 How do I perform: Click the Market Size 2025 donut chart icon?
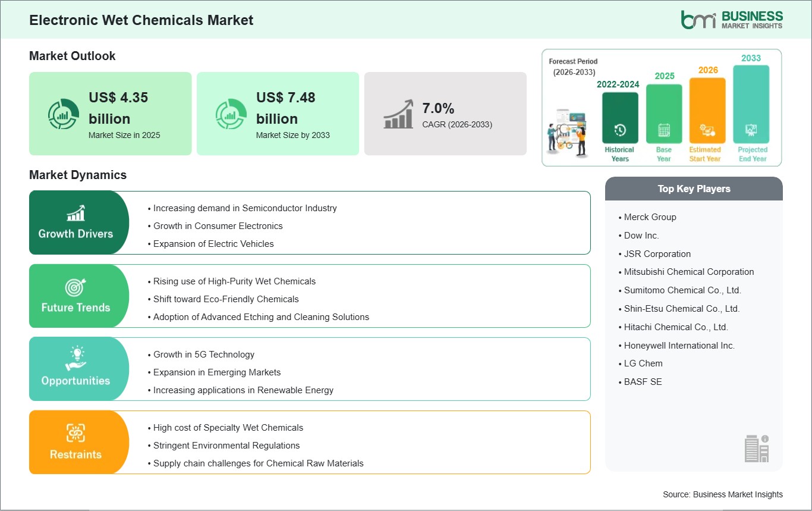[63, 114]
